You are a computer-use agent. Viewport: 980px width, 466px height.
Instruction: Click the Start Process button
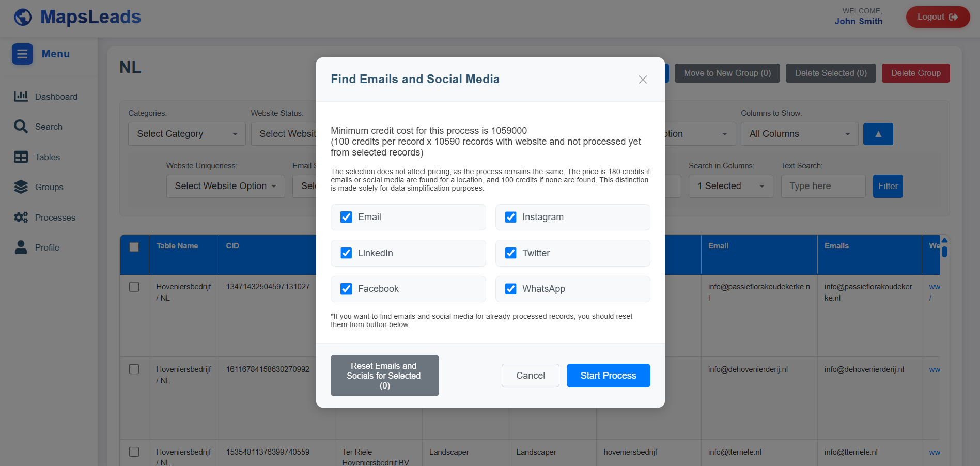point(608,376)
